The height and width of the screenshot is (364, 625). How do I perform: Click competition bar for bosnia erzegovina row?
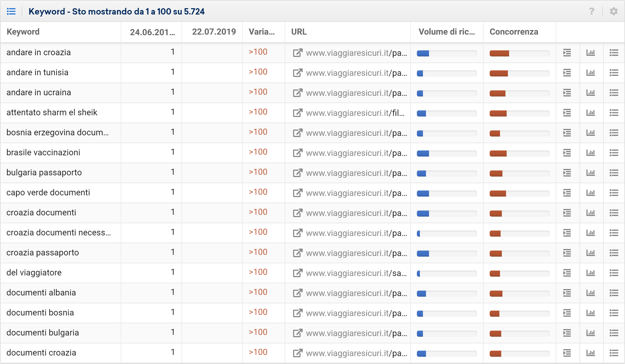[x=519, y=133]
